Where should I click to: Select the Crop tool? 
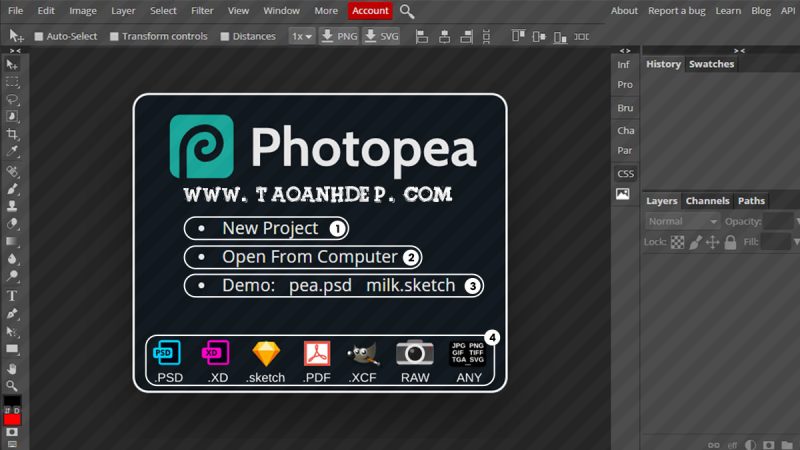[x=12, y=134]
